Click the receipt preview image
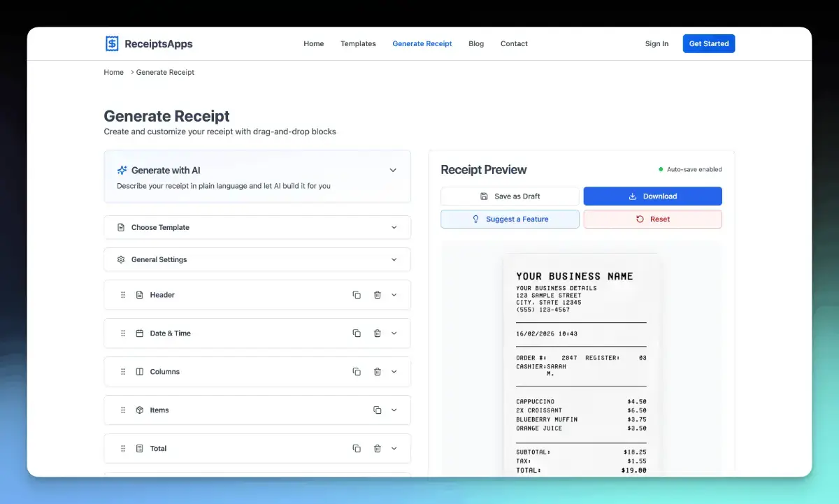Screen dimensions: 839x504 point(581,363)
